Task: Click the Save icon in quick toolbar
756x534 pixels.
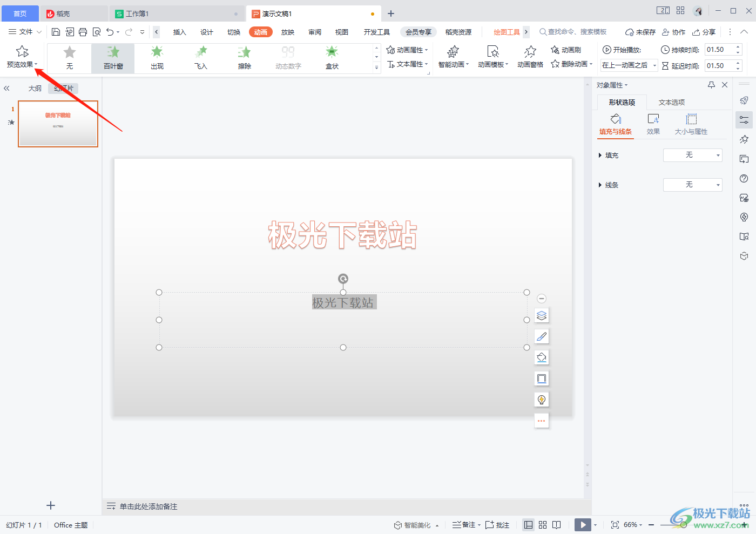Action: (56, 32)
